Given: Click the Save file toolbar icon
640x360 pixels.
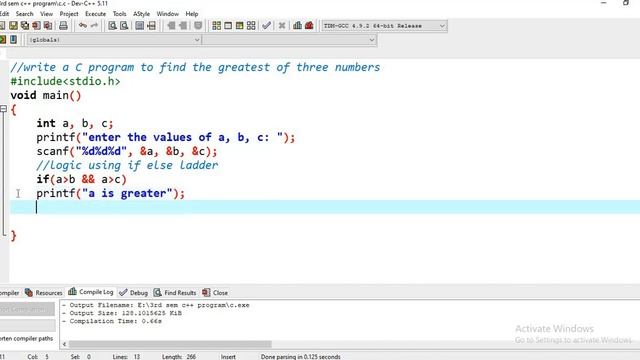Looking at the screenshot, I should click(13, 26).
